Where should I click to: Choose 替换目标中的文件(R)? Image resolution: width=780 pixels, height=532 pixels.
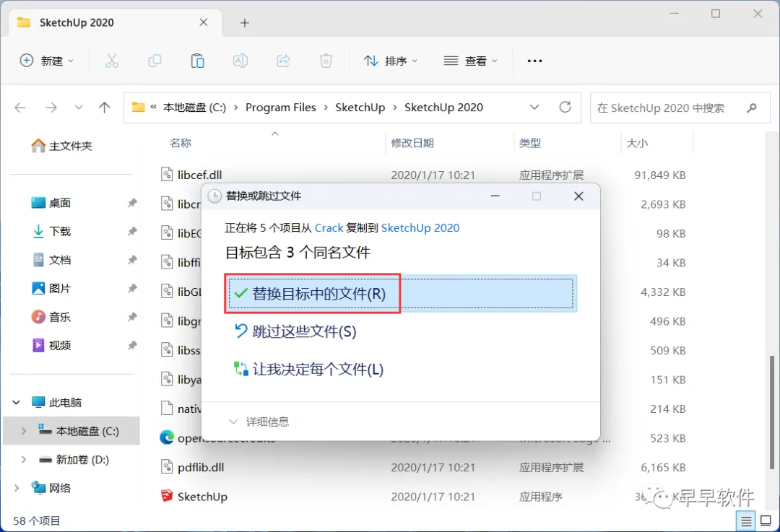point(400,293)
